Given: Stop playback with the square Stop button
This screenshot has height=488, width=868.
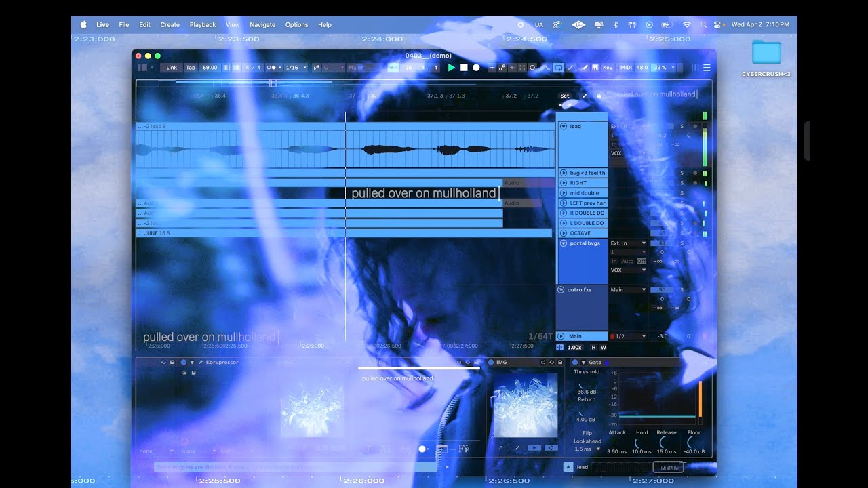Looking at the screenshot, I should [464, 68].
